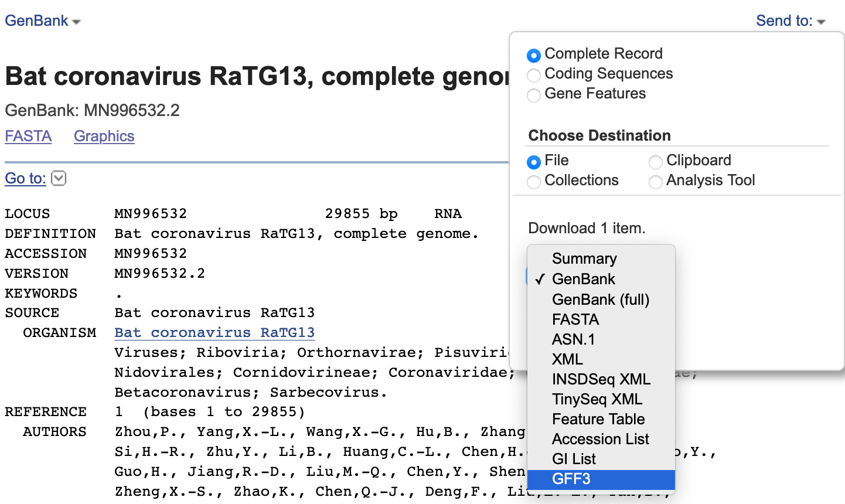Image resolution: width=845 pixels, height=504 pixels.
Task: Select Coding Sequences radio button
Action: tap(533, 76)
